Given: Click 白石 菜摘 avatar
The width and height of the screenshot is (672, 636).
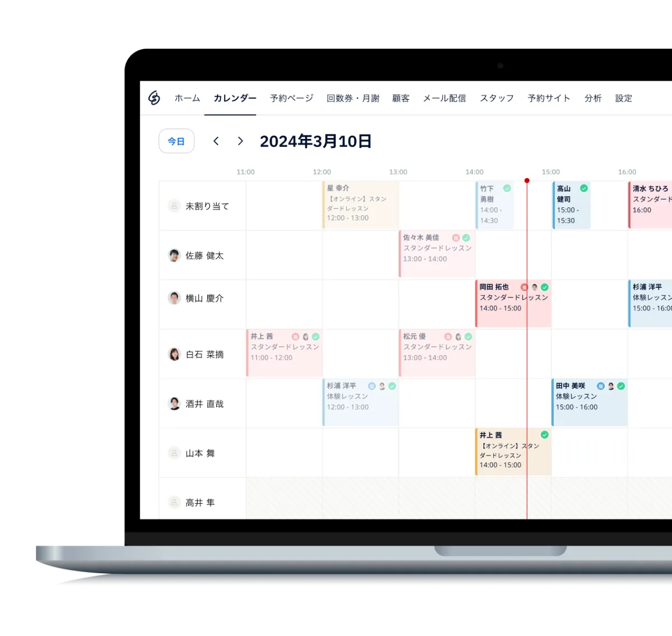Looking at the screenshot, I should click(174, 354).
